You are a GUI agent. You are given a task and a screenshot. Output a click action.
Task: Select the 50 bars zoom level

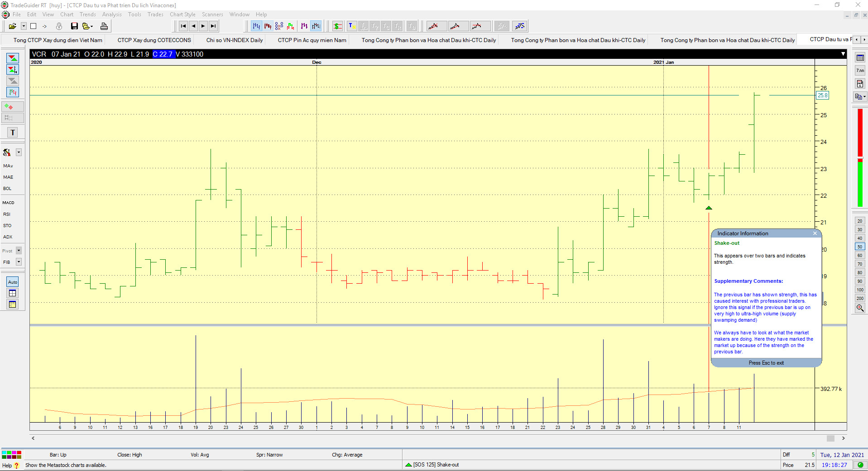tap(859, 247)
